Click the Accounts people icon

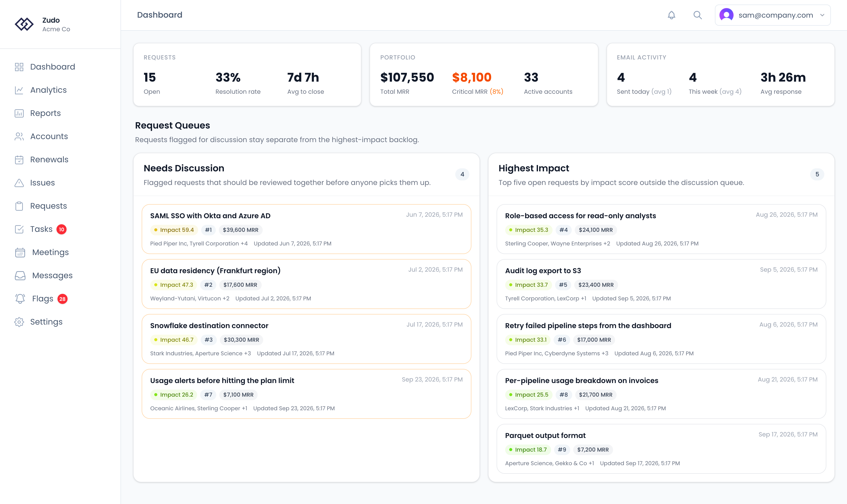click(19, 137)
